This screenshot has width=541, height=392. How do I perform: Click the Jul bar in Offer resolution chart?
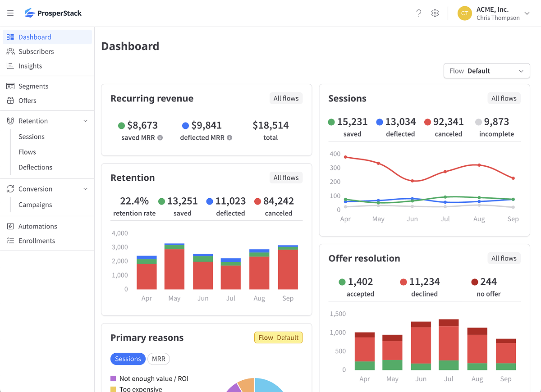tap(449, 345)
